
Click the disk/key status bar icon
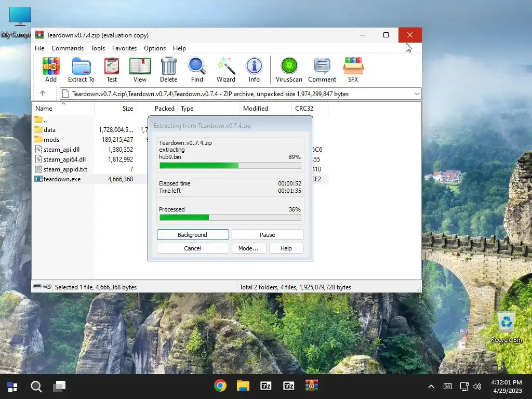tap(43, 287)
